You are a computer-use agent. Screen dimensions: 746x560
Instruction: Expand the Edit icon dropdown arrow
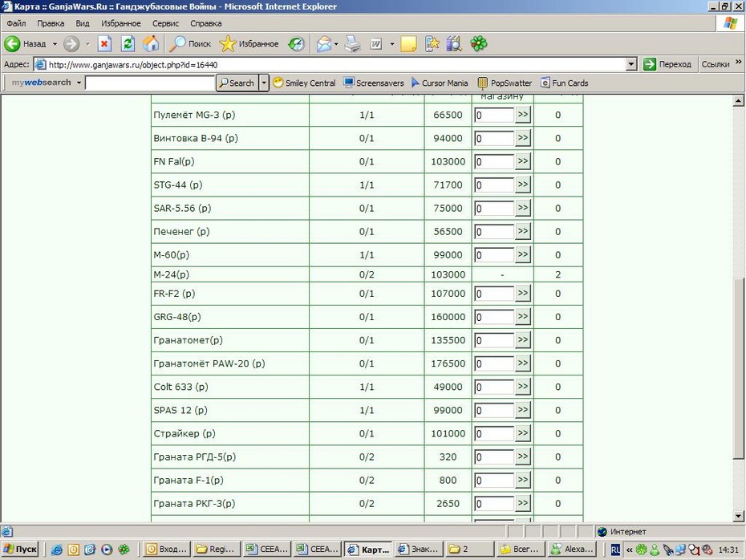click(x=392, y=44)
